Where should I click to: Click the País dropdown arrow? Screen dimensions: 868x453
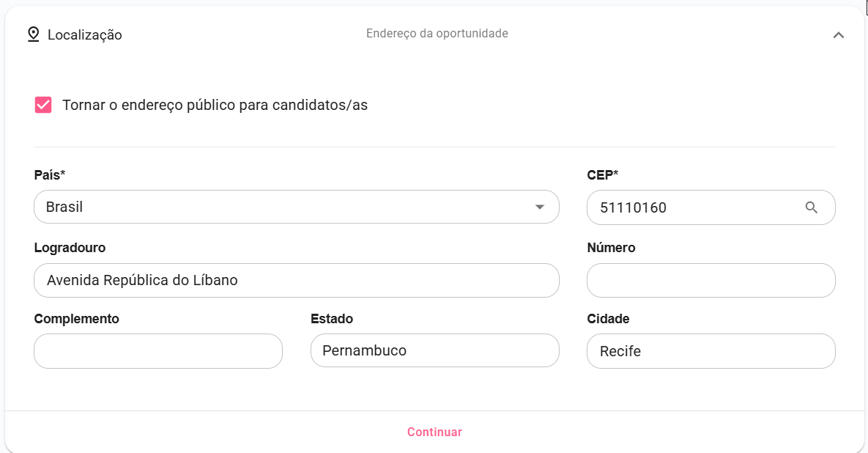pyautogui.click(x=540, y=207)
